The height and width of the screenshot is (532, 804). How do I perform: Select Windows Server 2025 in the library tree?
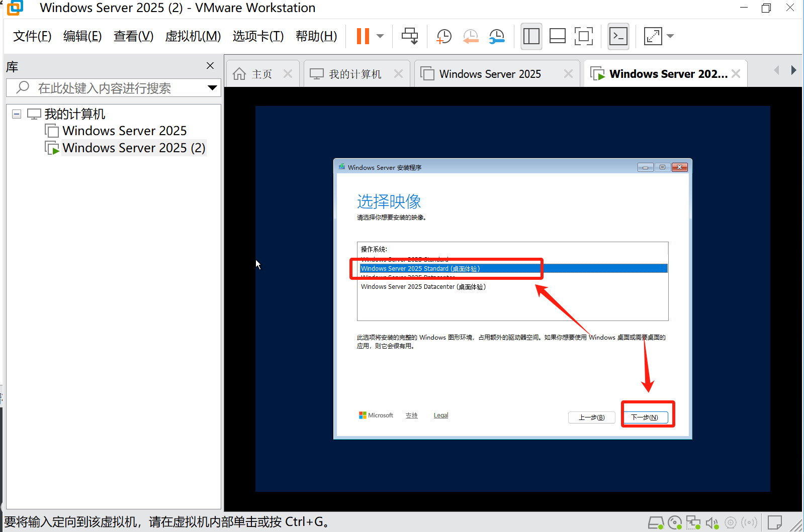click(124, 131)
